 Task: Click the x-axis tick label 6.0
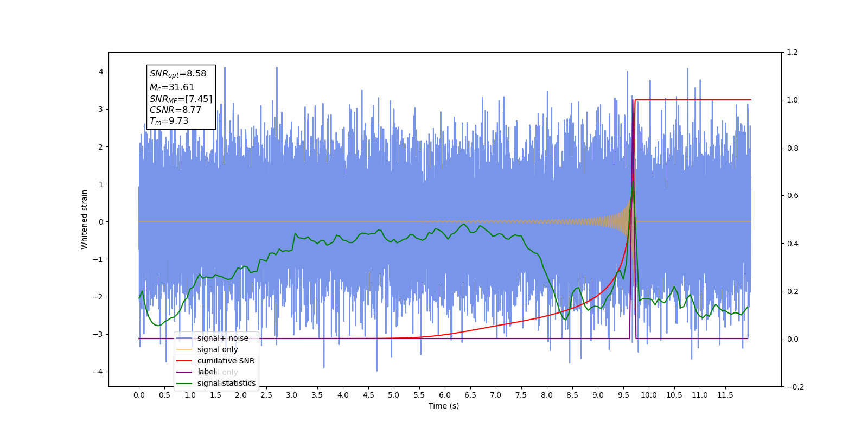[x=445, y=395]
